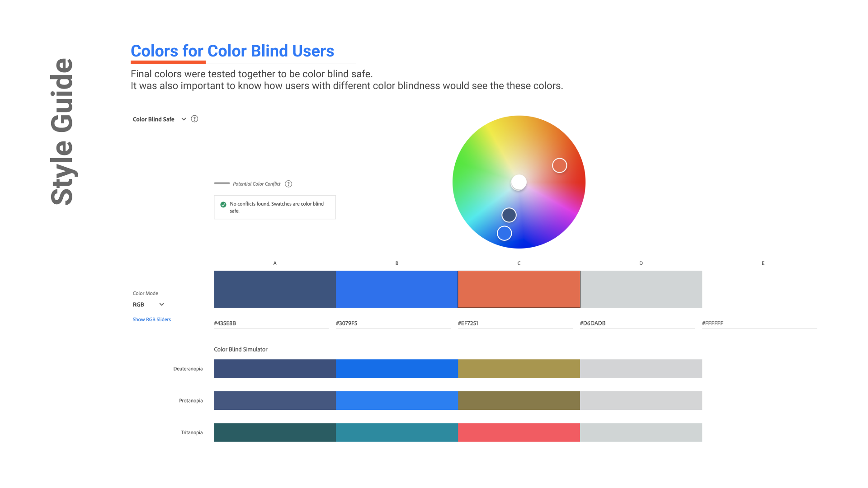Click Show RGB Sliders link
This screenshot has height=488, width=868.
[x=151, y=319]
